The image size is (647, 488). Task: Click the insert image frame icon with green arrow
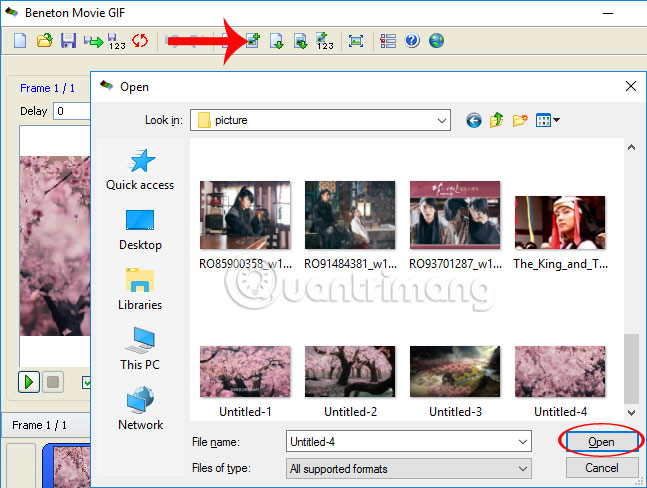(x=301, y=41)
